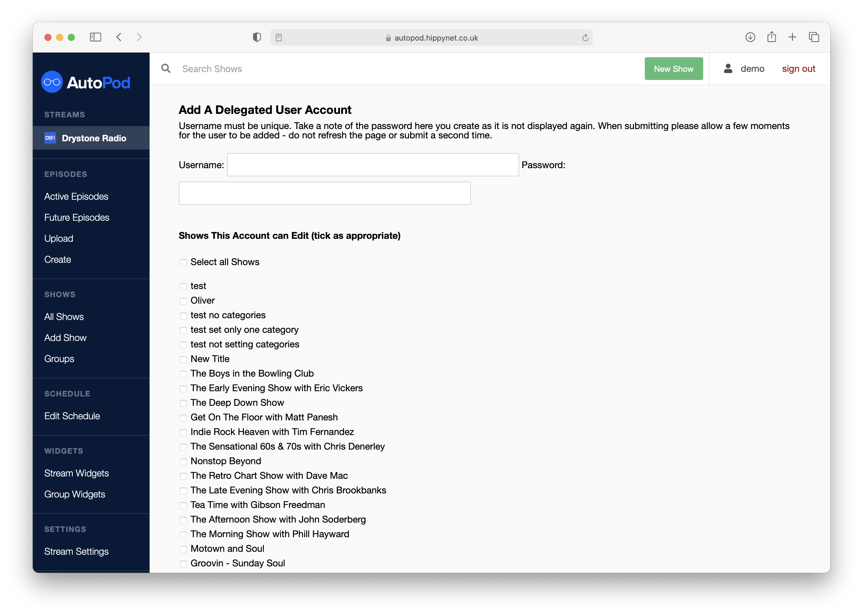Expand the Stream Widgets section
Screen dimensions: 863x616
coord(76,473)
